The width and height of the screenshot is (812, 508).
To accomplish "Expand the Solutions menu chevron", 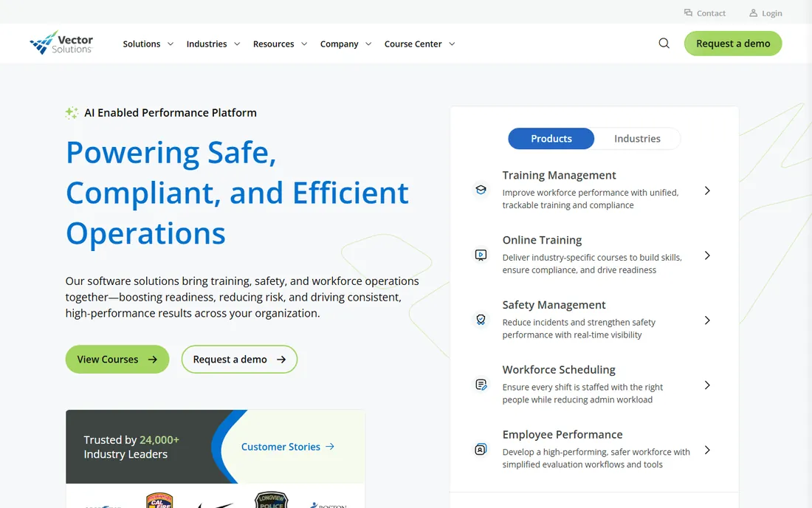I will (171, 44).
